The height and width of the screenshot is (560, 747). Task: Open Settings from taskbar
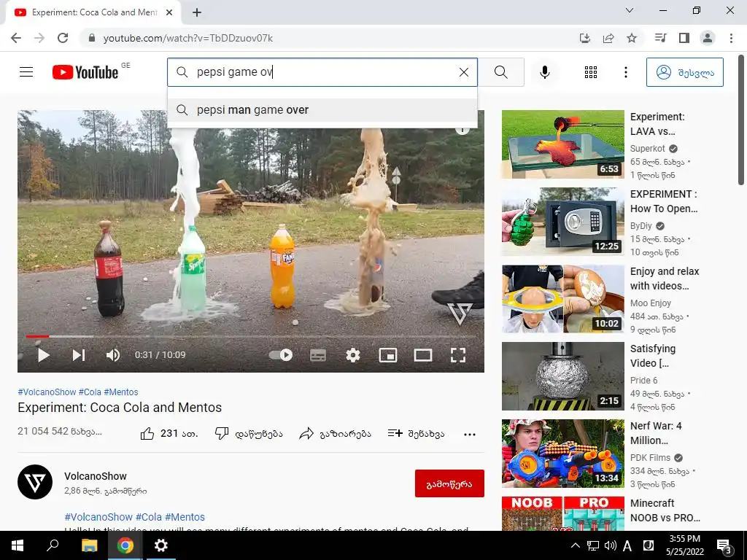click(x=161, y=545)
